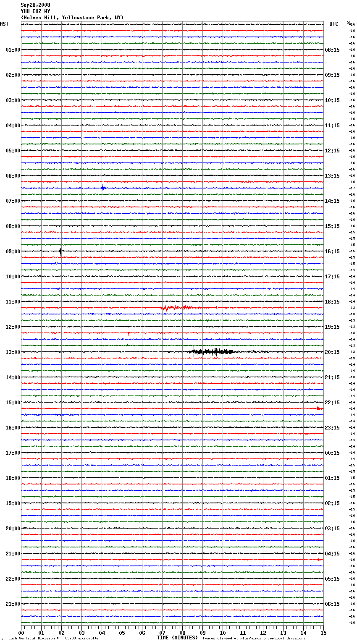Select the 01:00 MST time label
The image size is (357, 644).
click(x=13, y=50)
